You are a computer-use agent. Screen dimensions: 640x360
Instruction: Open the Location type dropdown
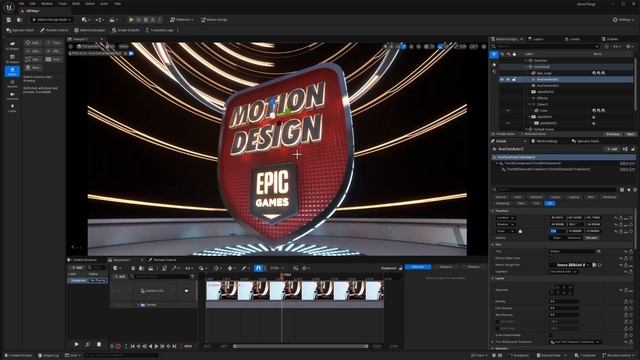[505, 218]
